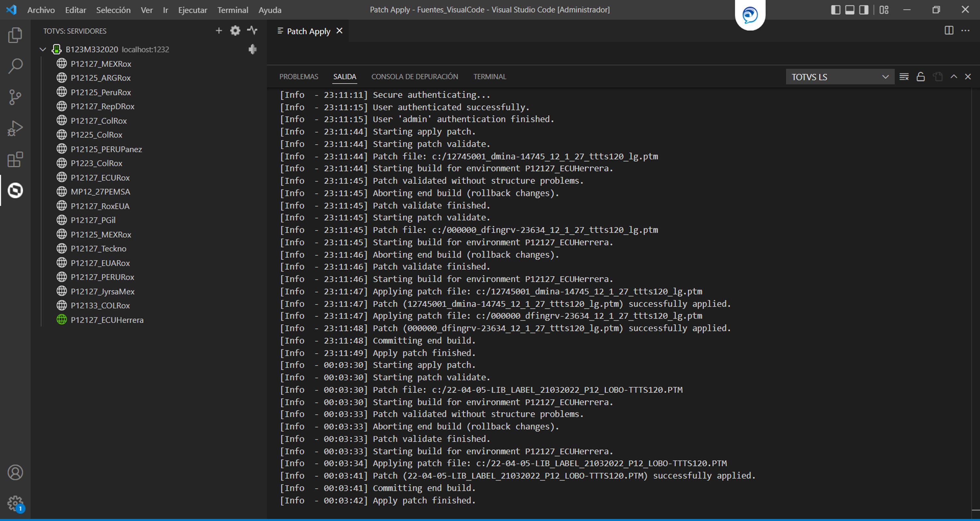Switch to the SALIDA panel tab

pos(345,76)
